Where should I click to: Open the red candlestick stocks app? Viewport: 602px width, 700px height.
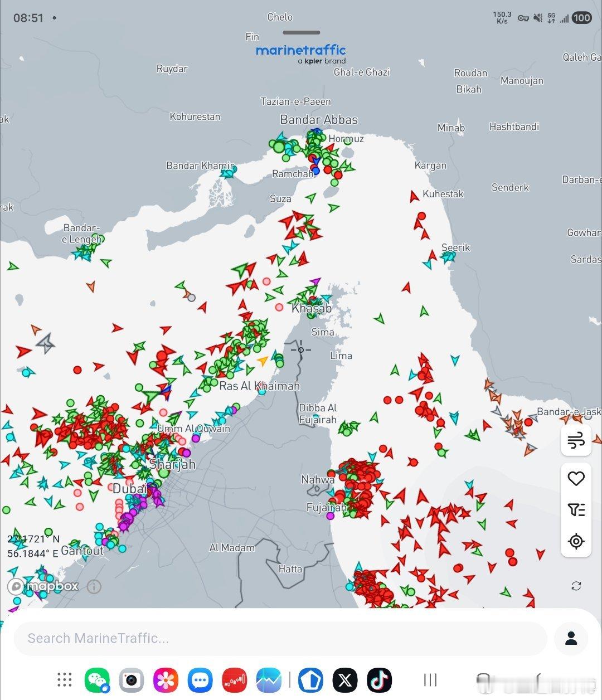(235, 680)
